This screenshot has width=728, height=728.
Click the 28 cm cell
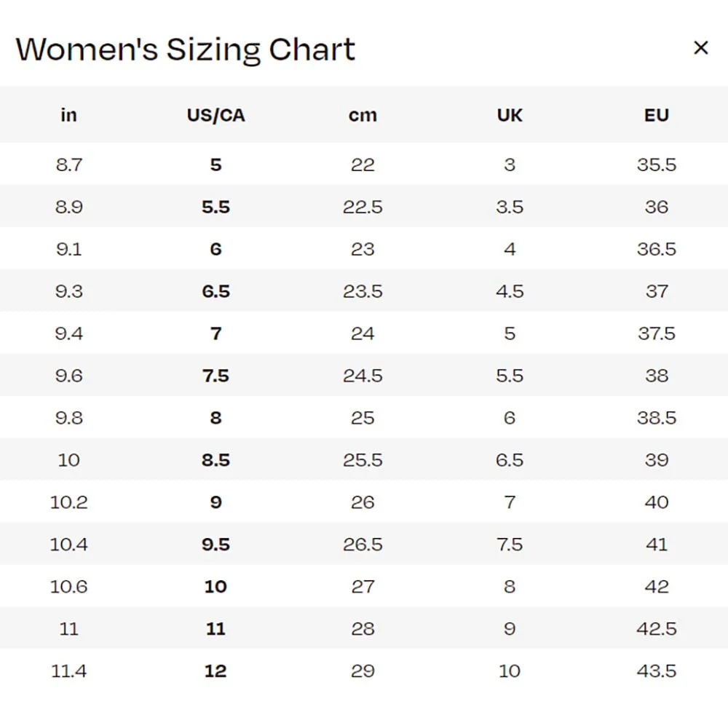[363, 629]
